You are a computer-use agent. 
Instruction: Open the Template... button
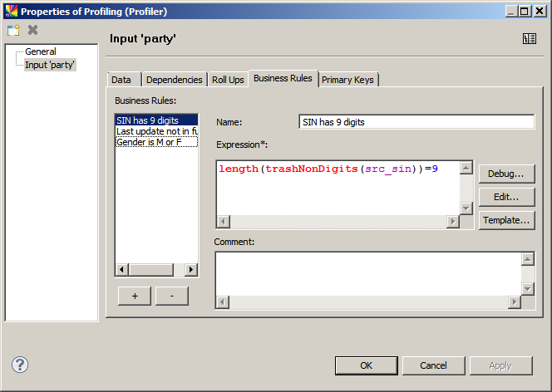(505, 220)
